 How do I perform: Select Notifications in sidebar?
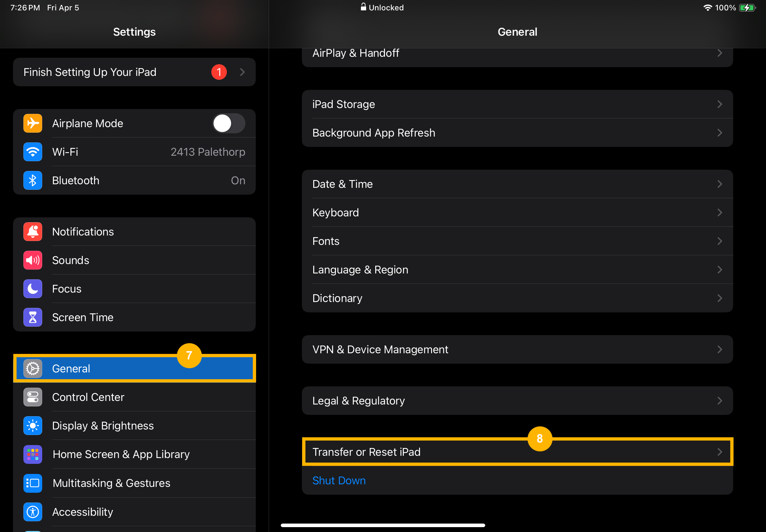point(134,232)
